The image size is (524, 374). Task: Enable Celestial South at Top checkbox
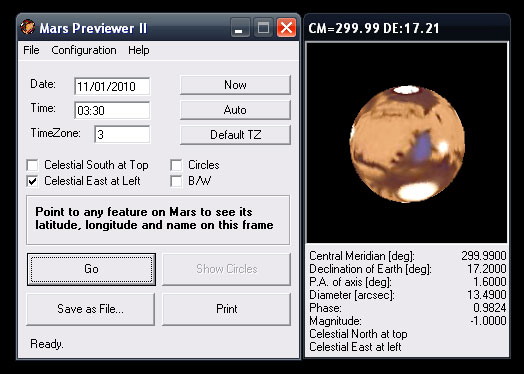pyautogui.click(x=32, y=165)
